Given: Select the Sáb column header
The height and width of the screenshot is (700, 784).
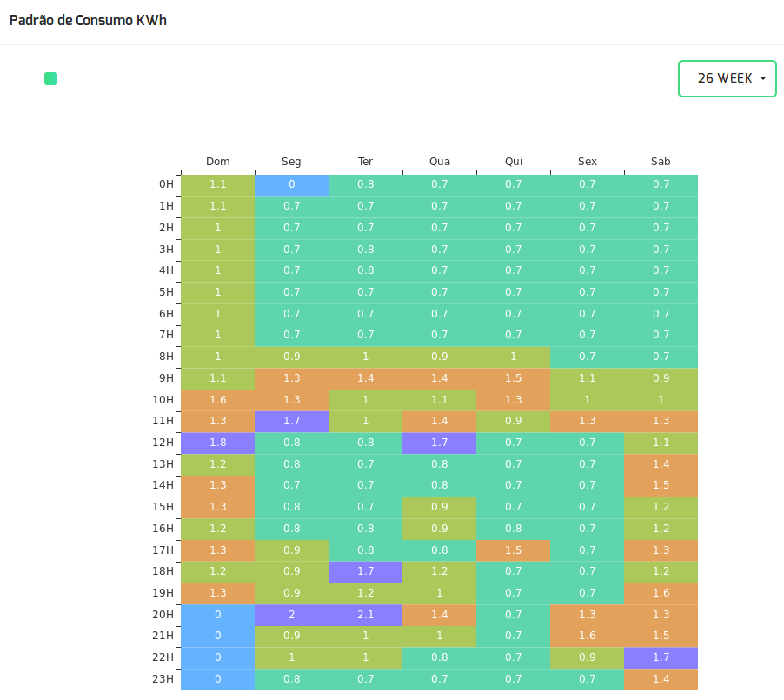Looking at the screenshot, I should [661, 161].
